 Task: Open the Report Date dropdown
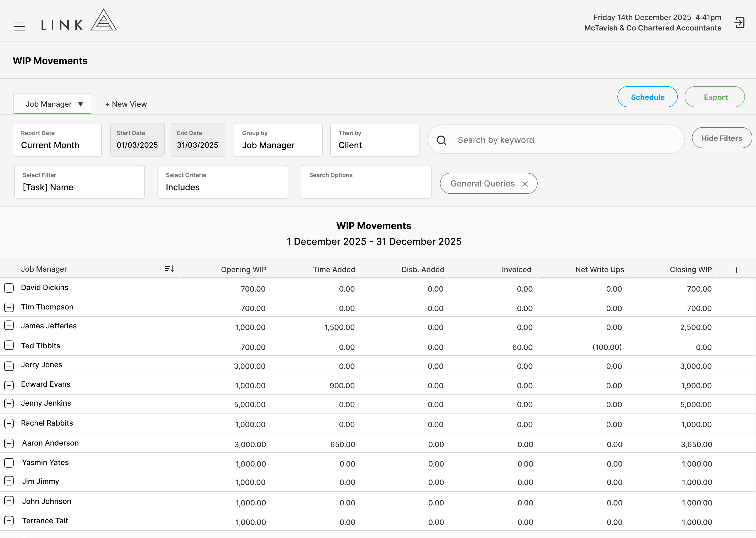[x=57, y=140]
